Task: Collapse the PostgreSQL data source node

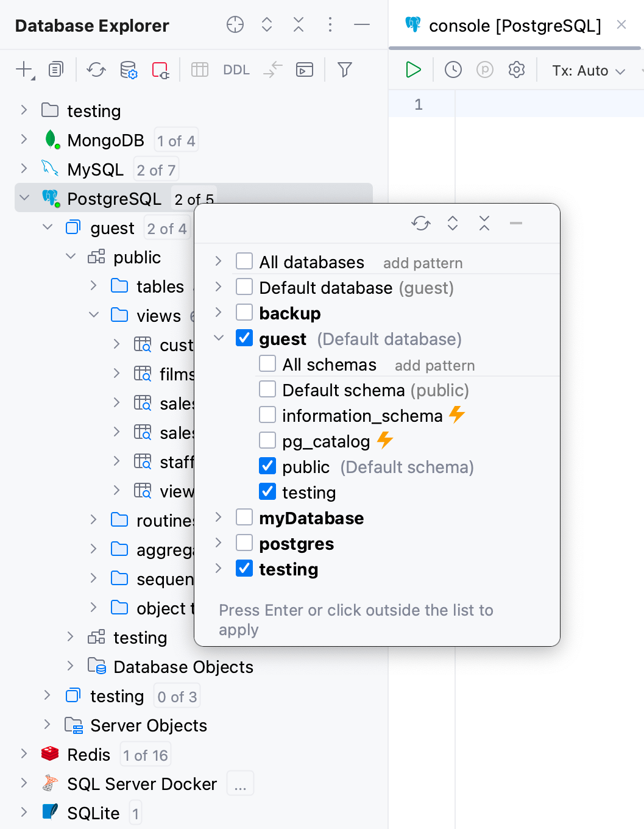Action: coord(24,197)
